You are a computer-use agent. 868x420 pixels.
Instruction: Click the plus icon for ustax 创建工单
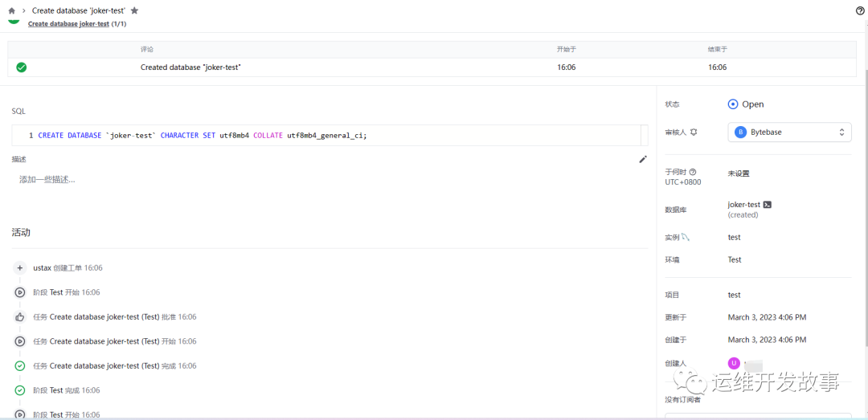(x=20, y=268)
